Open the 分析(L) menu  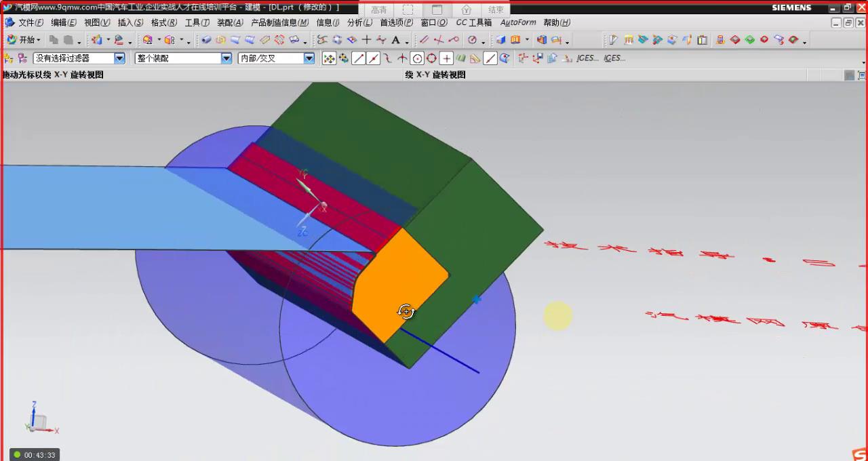(x=359, y=22)
